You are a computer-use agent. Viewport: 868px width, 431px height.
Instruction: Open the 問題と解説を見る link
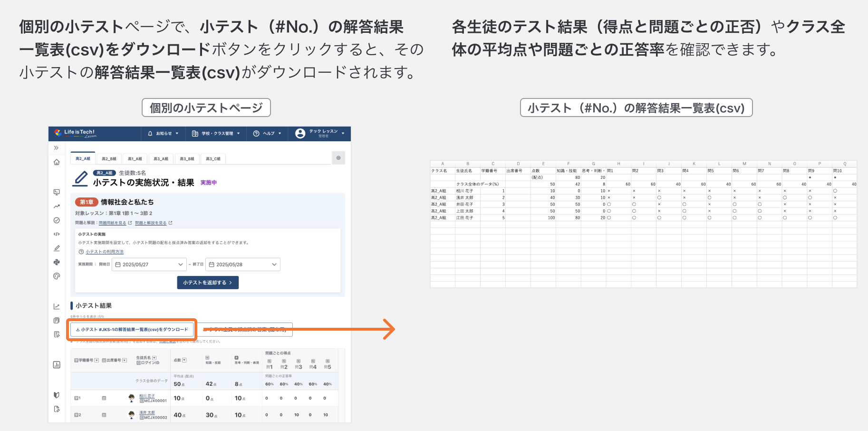151,223
